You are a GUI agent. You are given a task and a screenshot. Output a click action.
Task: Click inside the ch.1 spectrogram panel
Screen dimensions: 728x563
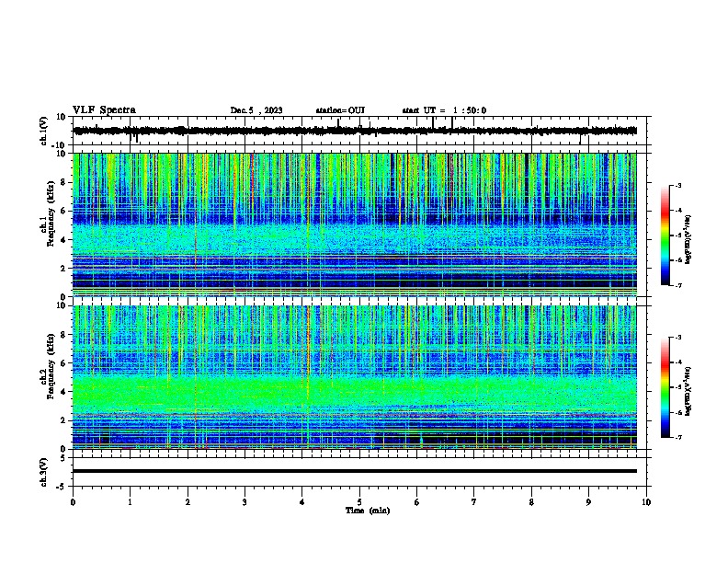pyautogui.click(x=355, y=224)
